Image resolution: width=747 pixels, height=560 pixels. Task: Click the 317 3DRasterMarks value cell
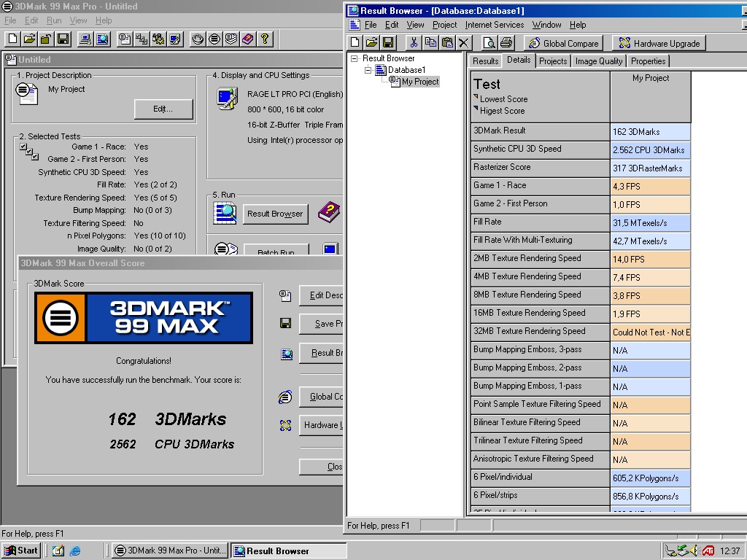click(651, 168)
